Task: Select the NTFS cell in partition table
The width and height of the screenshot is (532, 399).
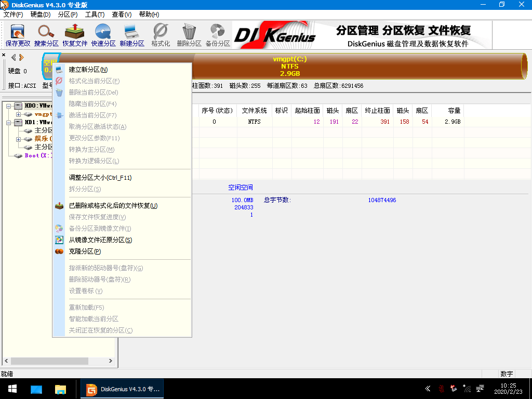Action: (255, 122)
